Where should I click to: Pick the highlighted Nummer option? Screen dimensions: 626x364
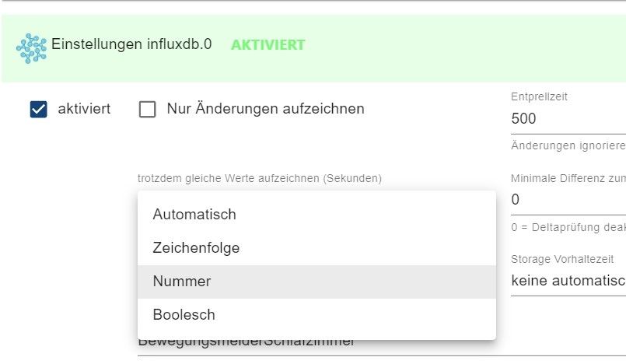(182, 282)
